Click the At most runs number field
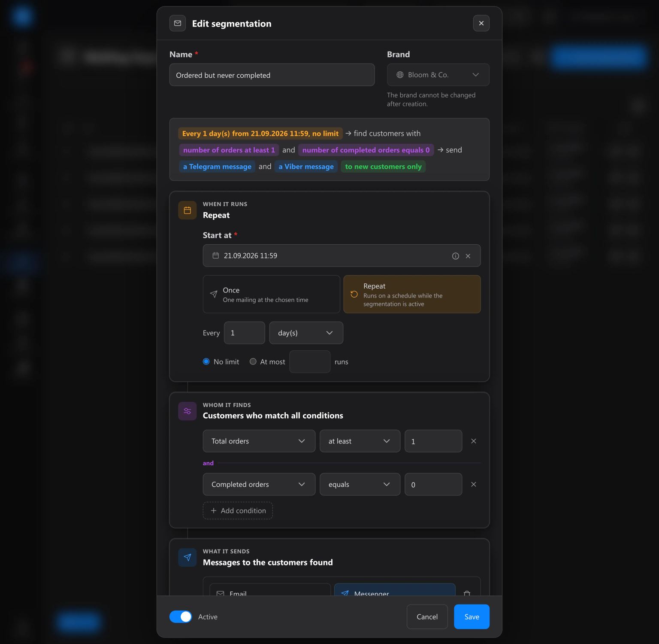Screen dimensions: 659x644 pyautogui.click(x=310, y=361)
